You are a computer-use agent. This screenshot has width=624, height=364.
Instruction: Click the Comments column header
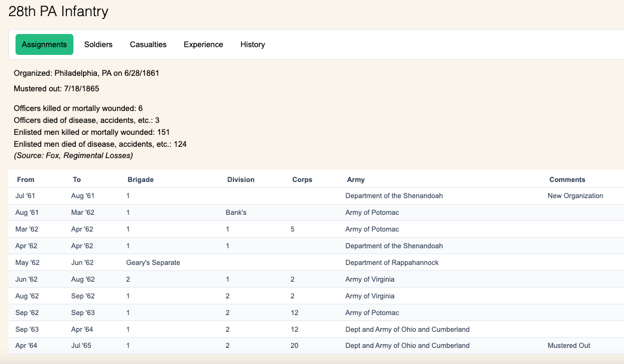[567, 180]
